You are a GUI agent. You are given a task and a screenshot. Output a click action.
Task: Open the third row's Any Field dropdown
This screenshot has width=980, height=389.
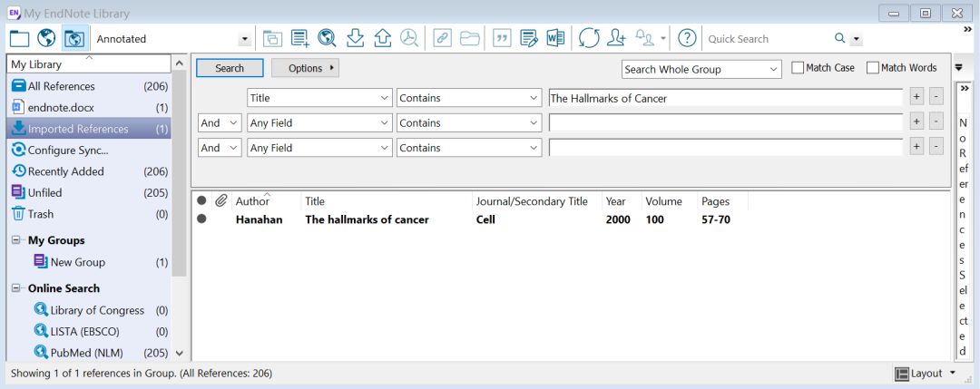[319, 148]
